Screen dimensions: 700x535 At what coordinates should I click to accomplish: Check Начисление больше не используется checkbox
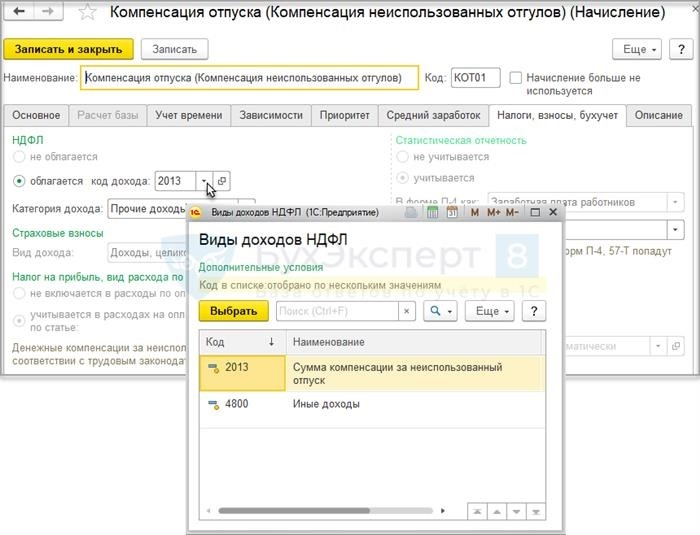(516, 78)
